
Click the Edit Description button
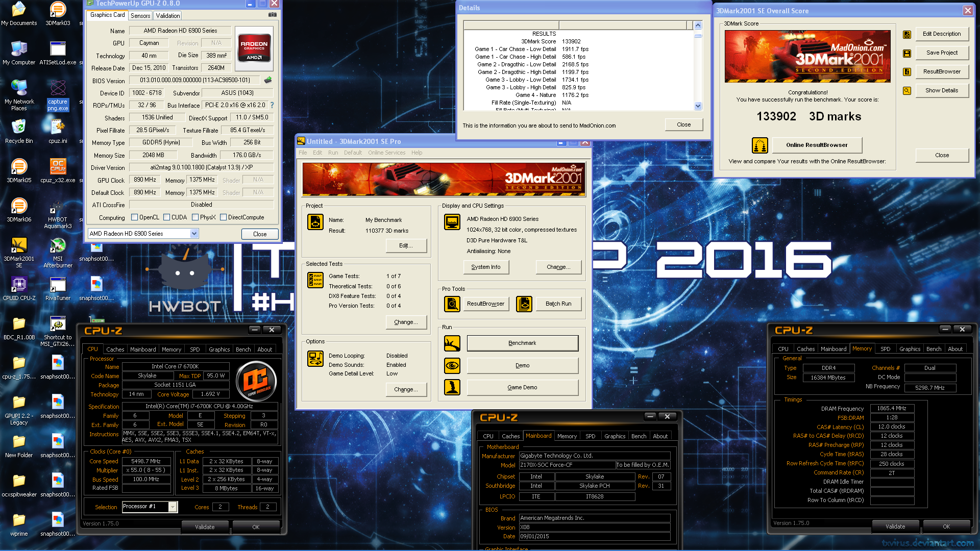(942, 34)
